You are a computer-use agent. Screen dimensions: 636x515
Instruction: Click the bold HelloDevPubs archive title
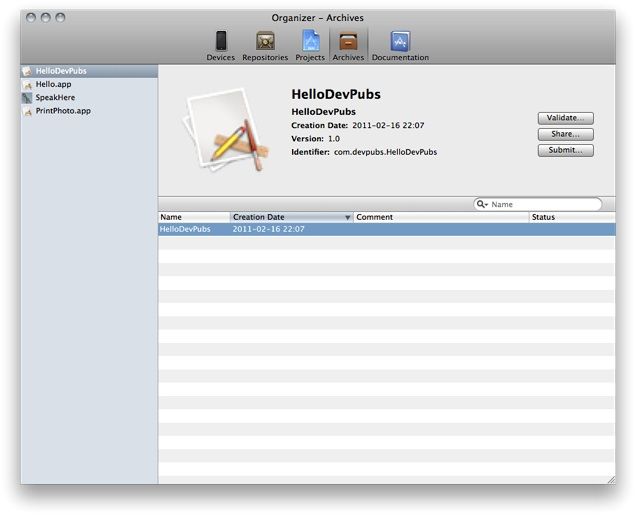point(336,94)
